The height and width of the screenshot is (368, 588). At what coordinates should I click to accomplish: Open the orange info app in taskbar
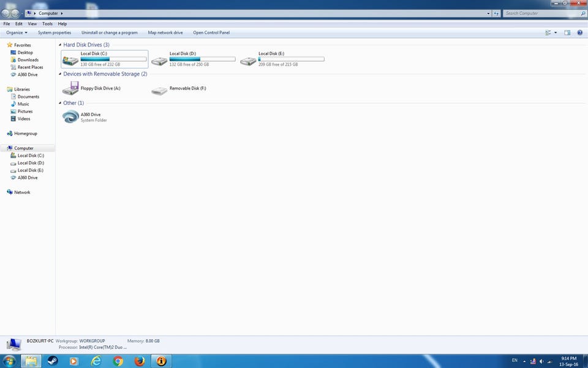pyautogui.click(x=161, y=361)
